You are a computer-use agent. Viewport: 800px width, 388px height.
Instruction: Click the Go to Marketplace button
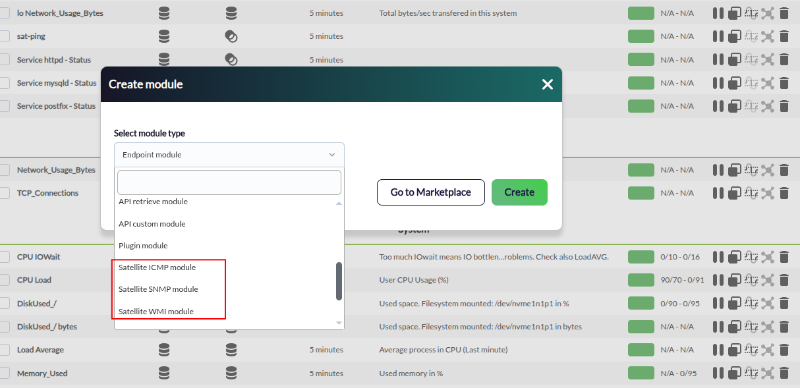tap(431, 192)
